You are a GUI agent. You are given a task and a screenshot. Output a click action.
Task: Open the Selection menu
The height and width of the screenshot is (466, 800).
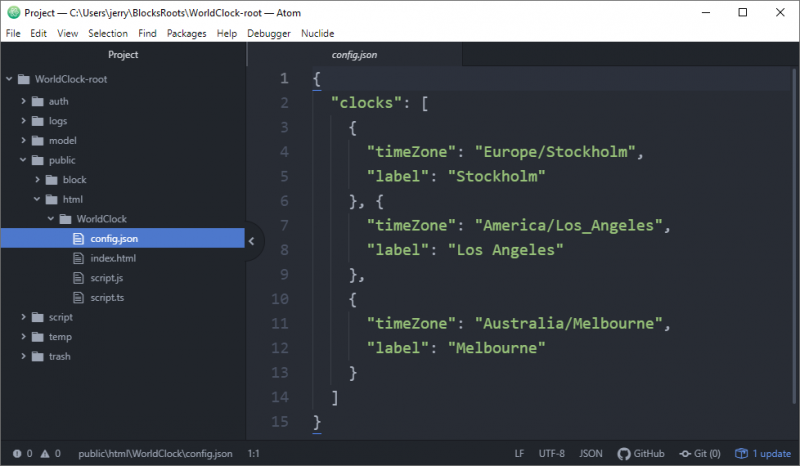pyautogui.click(x=108, y=33)
